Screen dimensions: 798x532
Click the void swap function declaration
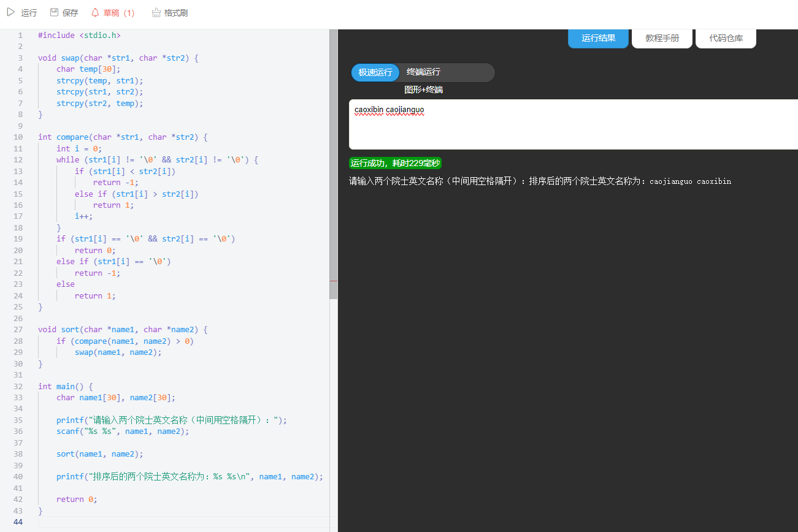click(118, 58)
